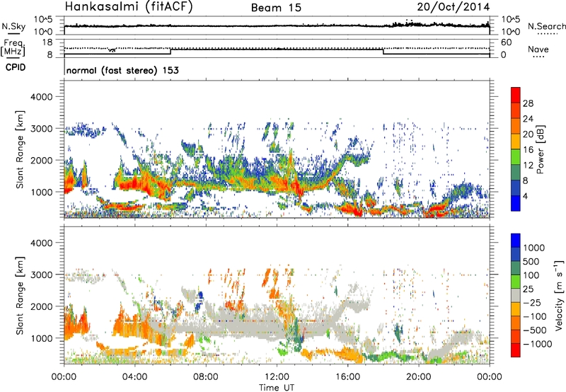The height and width of the screenshot is (392, 566).
Task: Click the "Velocity [m s-1]" color bar label
Action: [559, 295]
